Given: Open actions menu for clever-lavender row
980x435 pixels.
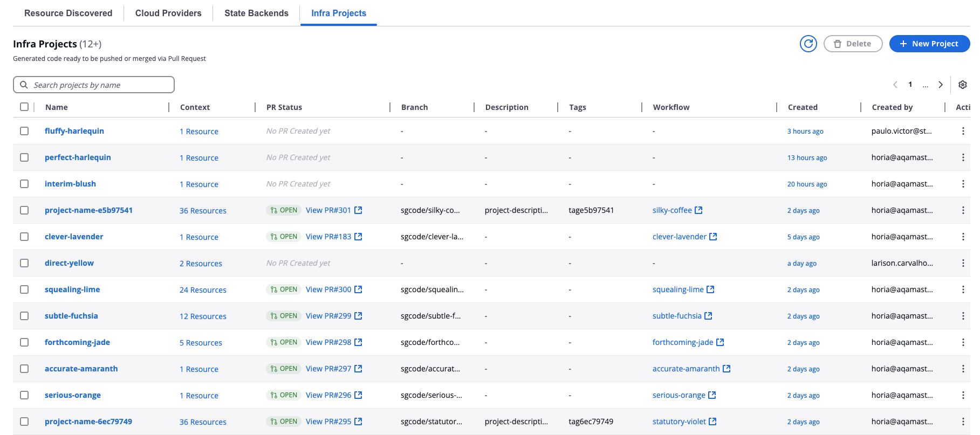Looking at the screenshot, I should pos(963,237).
